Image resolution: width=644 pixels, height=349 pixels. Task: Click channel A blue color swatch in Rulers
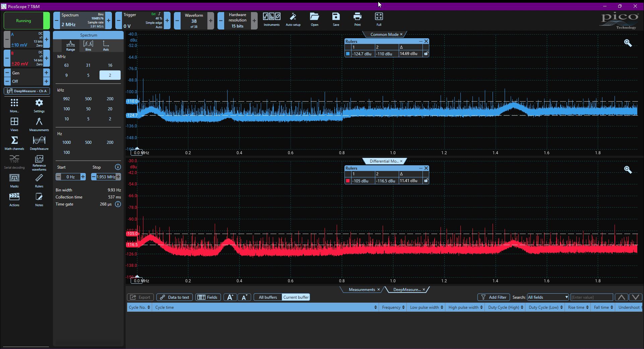(x=348, y=54)
